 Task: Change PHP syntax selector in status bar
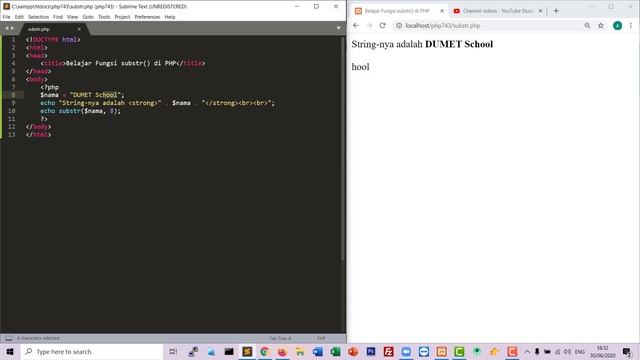[321, 338]
